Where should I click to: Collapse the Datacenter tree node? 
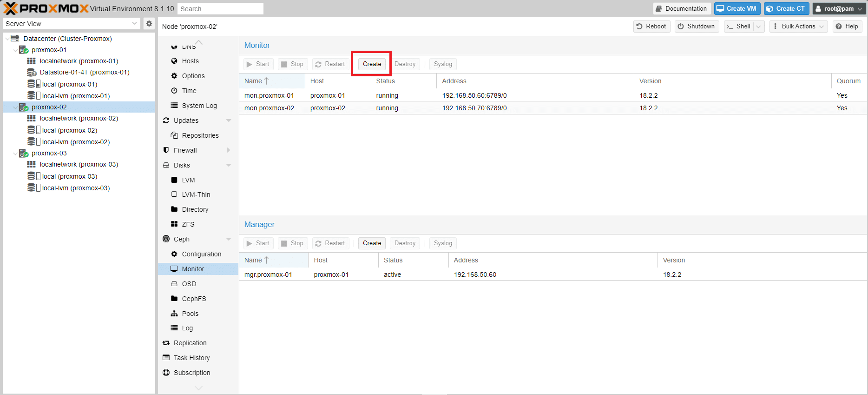pyautogui.click(x=7, y=39)
